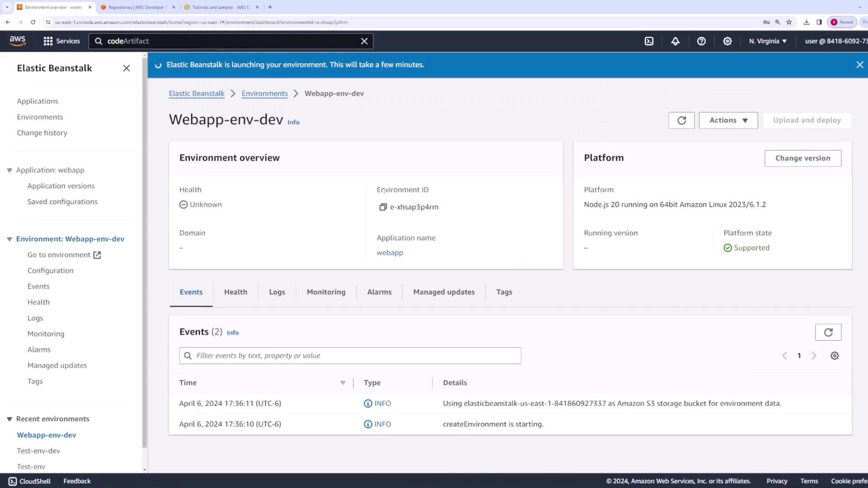Switch to the Managed updates tab
Viewport: 868px width, 488px height.
443,292
